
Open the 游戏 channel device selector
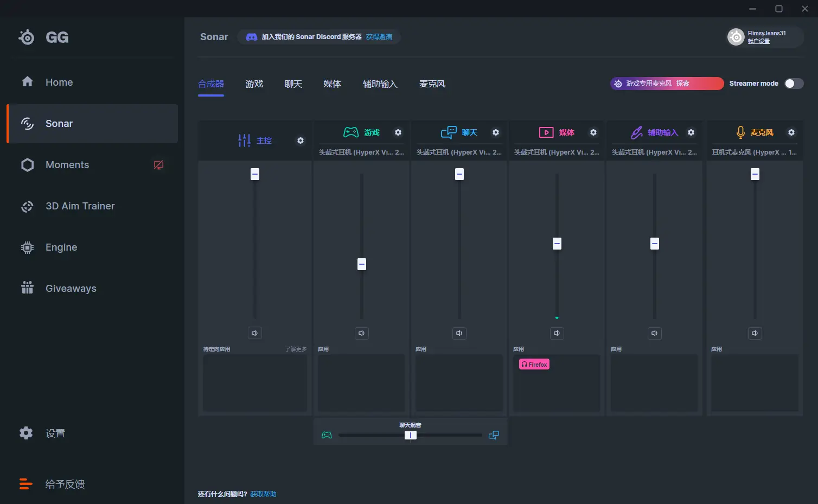tap(361, 152)
